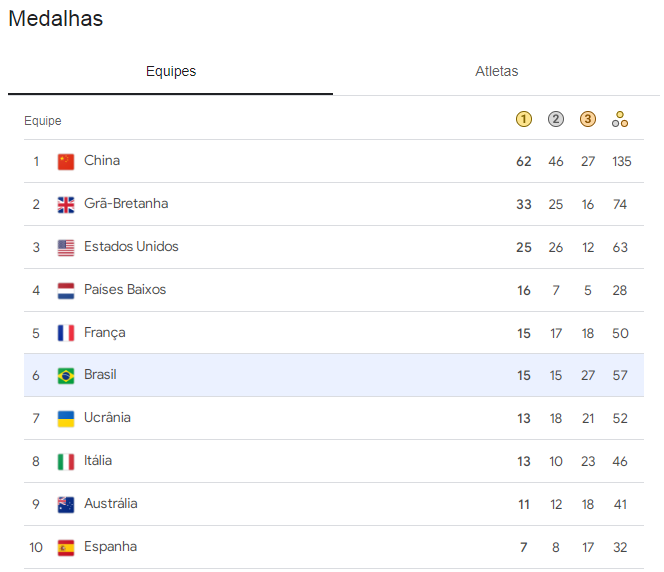
Task: Open the Estados Unidos team row
Action: 131,247
